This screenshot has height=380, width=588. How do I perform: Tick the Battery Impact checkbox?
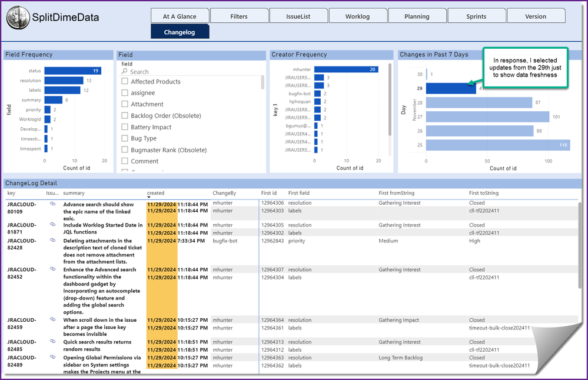click(x=125, y=127)
